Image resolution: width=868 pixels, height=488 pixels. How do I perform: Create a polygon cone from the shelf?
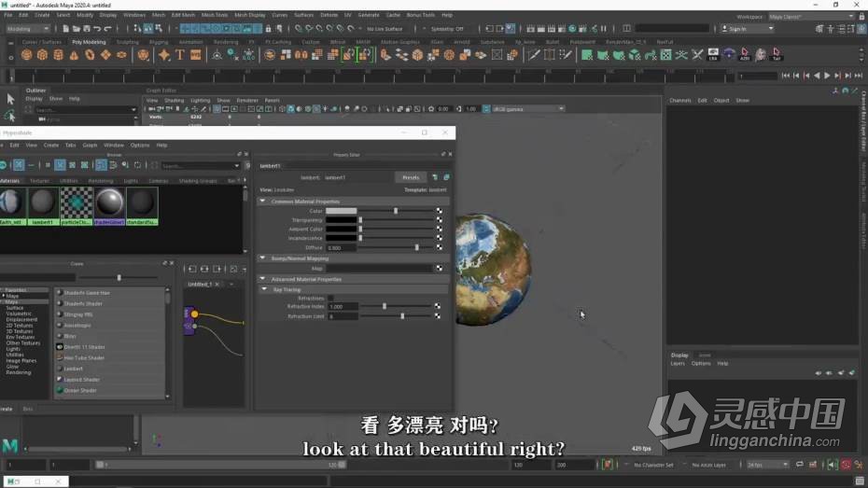(x=74, y=55)
